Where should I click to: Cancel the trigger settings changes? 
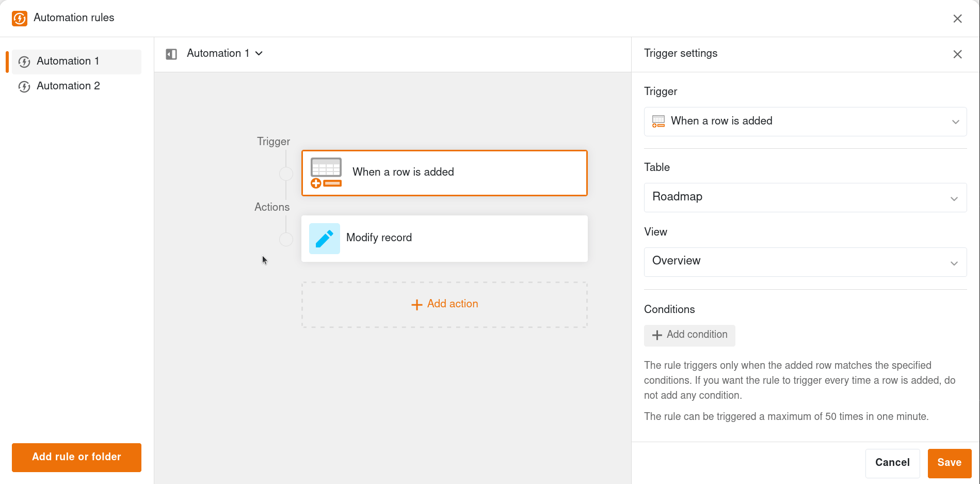tap(892, 462)
